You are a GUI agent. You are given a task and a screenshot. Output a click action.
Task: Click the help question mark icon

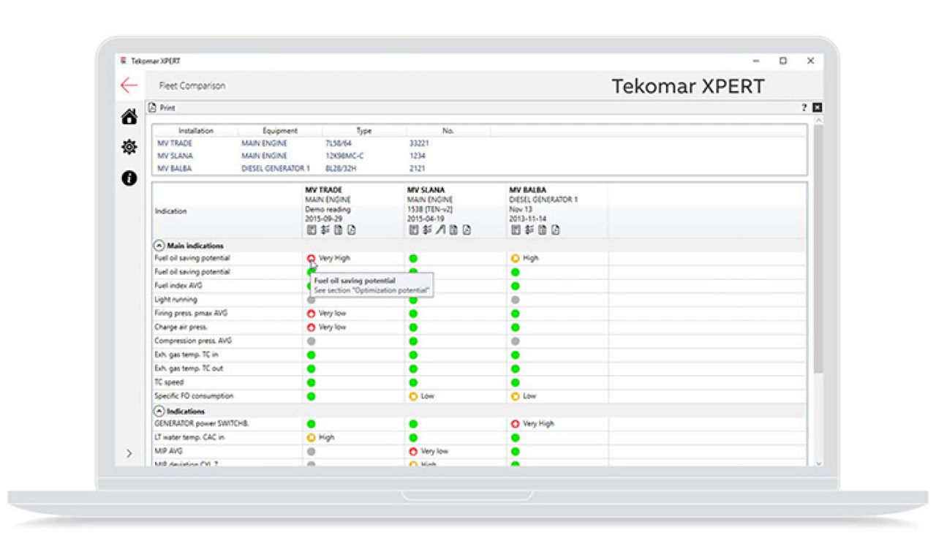[x=804, y=107]
